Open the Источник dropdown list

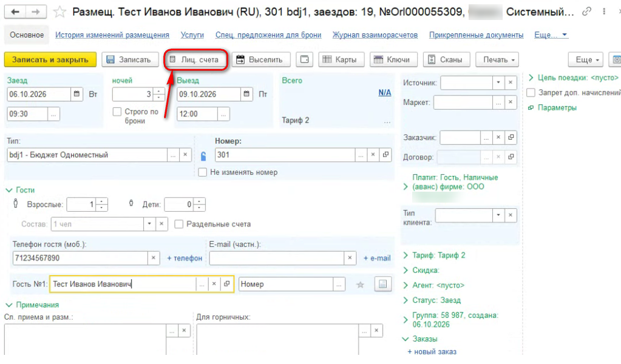(x=498, y=83)
